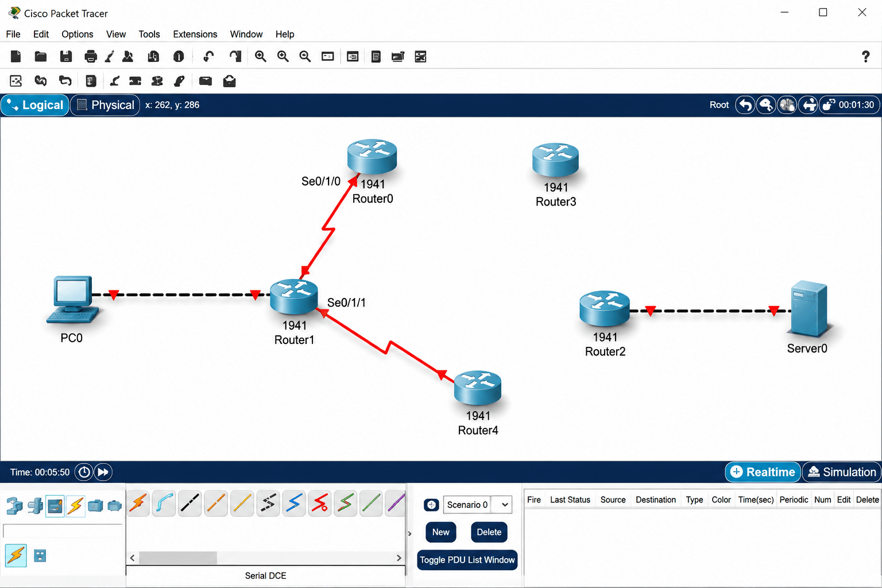The width and height of the screenshot is (882, 588).
Task: Click the Router4 device
Action: 478,388
